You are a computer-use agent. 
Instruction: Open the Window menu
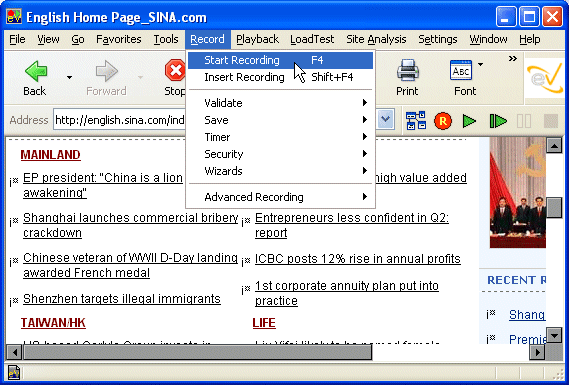click(488, 39)
